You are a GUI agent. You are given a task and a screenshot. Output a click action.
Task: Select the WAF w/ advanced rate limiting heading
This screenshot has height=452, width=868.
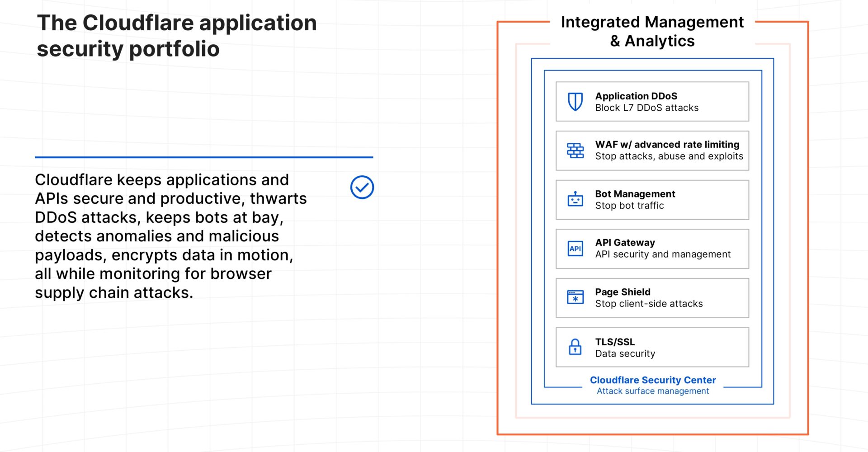667,145
